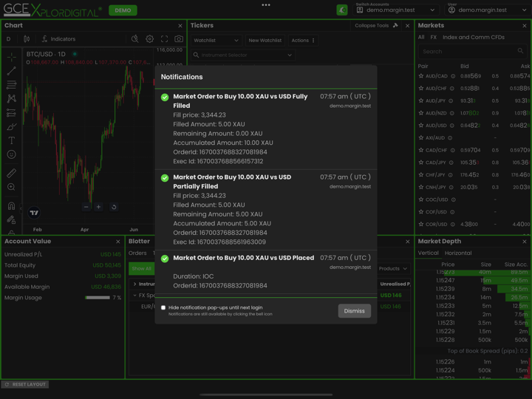This screenshot has width=532, height=399.
Task: Switch to Index and Comm CFDs tab
Action: (473, 37)
